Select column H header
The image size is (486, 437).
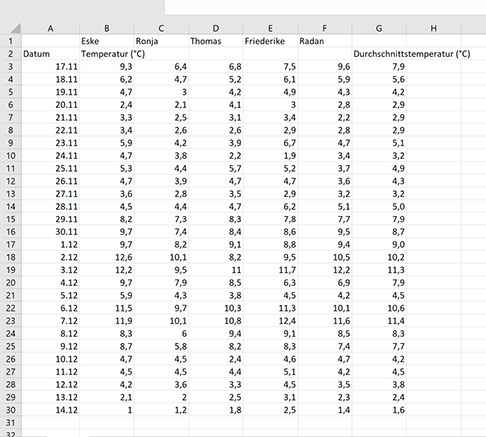[434, 29]
